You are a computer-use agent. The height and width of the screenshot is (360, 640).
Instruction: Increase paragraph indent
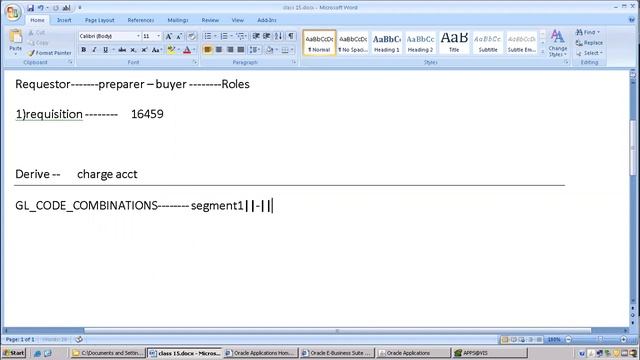(267, 36)
